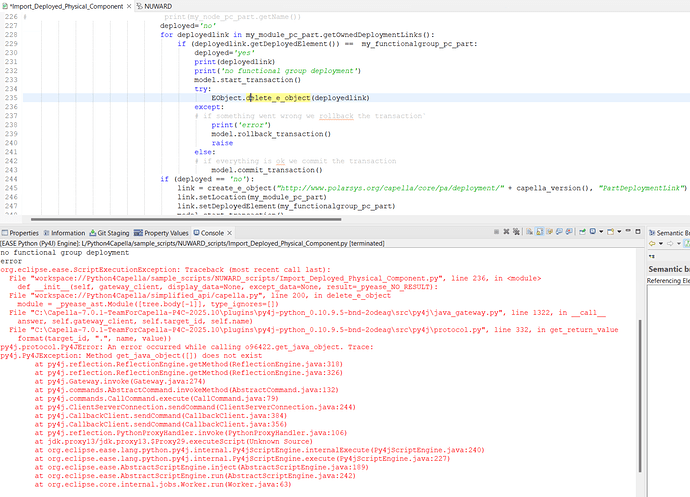Close the Console view tab
690x497 pixels.
click(x=229, y=233)
